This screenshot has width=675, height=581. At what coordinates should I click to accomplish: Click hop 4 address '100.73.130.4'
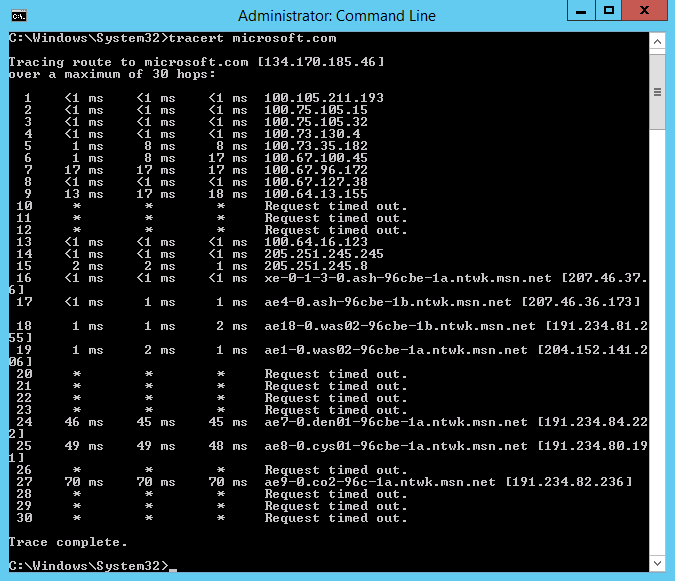tap(312, 134)
